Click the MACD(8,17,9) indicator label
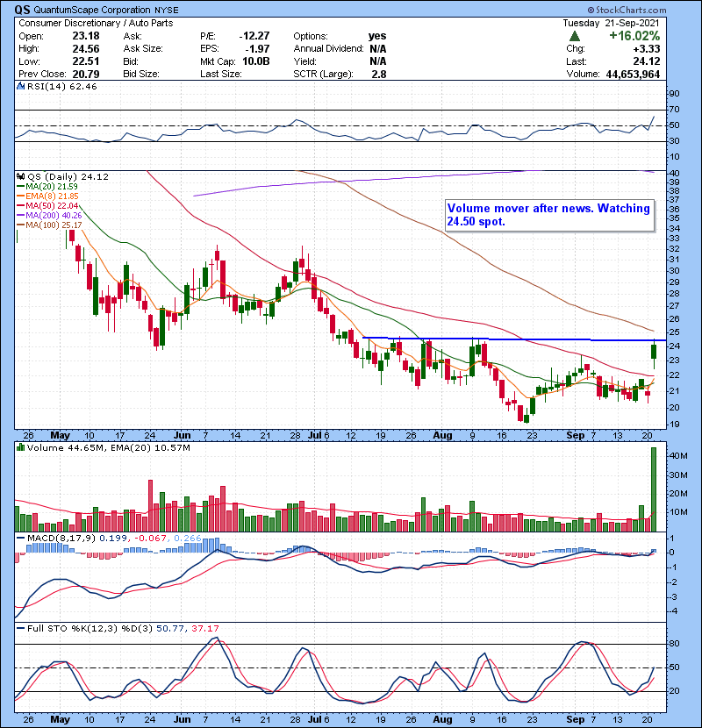This screenshot has height=728, width=702. pyautogui.click(x=61, y=539)
